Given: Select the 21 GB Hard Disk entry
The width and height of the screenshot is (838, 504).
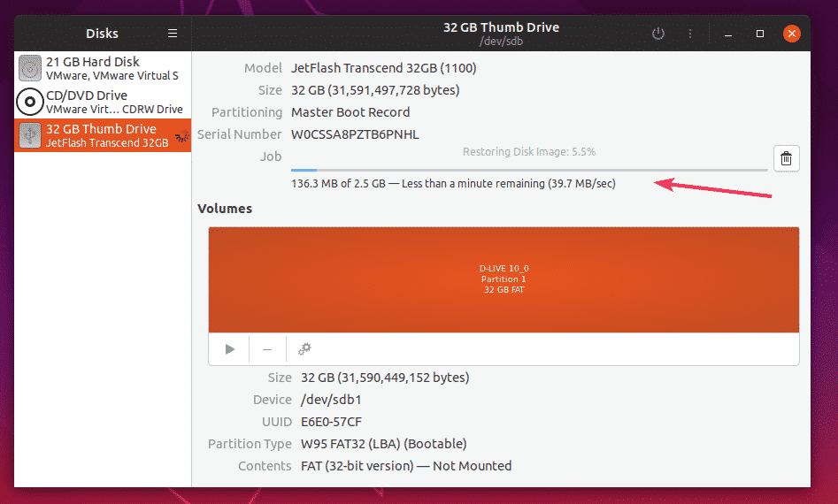Looking at the screenshot, I should (103, 68).
